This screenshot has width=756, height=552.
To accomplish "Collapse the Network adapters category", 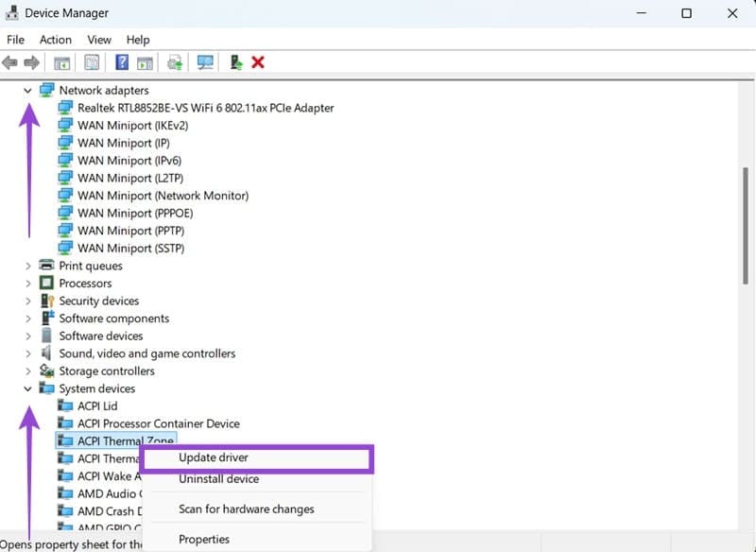I will coord(26,90).
